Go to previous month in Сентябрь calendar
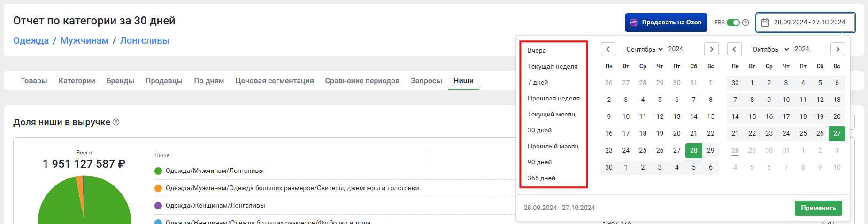 [608, 49]
